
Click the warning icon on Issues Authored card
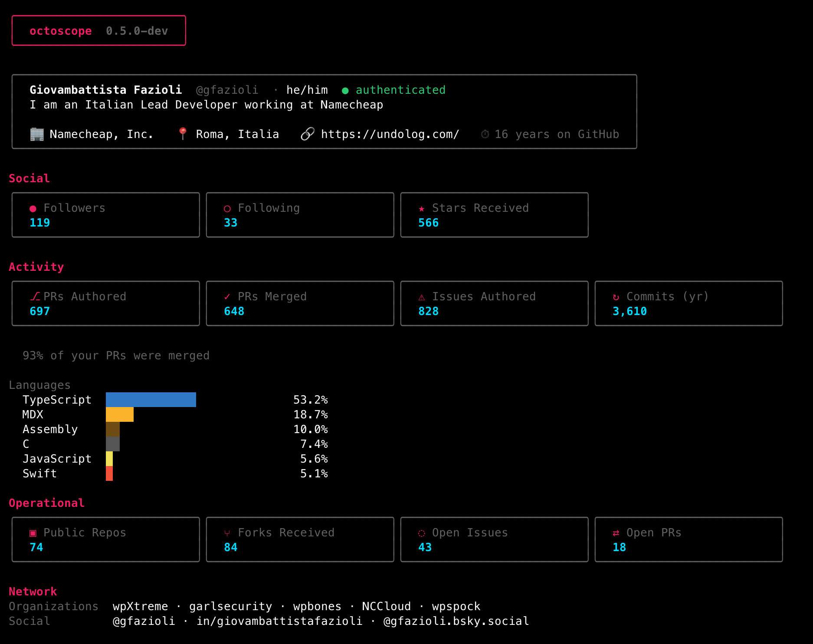(421, 297)
